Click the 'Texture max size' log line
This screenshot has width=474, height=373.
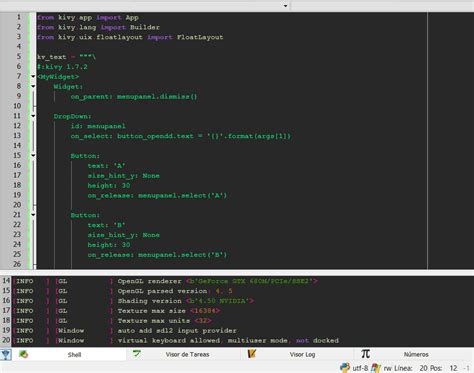[x=117, y=311]
